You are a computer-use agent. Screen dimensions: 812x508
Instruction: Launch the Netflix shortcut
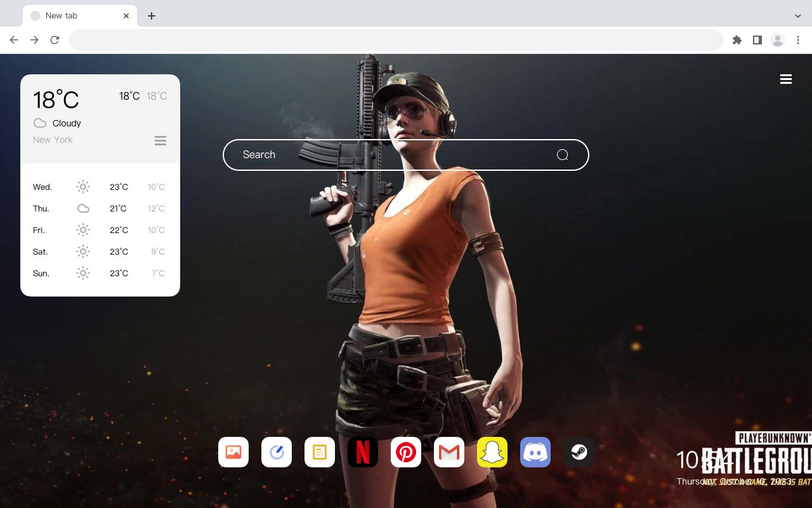coord(363,452)
